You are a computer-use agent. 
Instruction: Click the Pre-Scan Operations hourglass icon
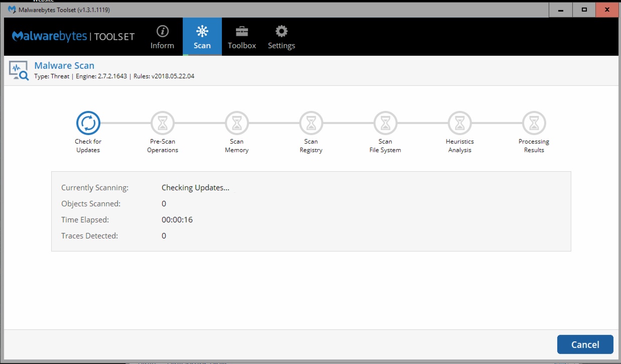tap(163, 123)
